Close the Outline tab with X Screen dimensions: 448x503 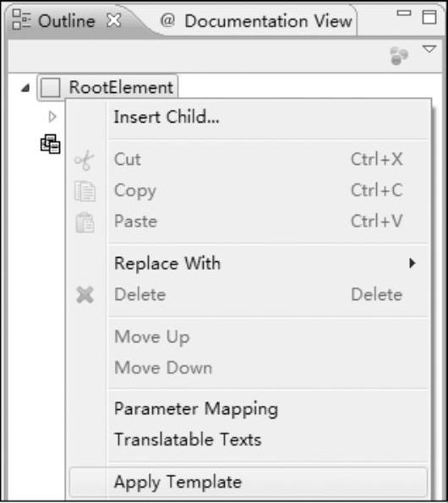114,20
